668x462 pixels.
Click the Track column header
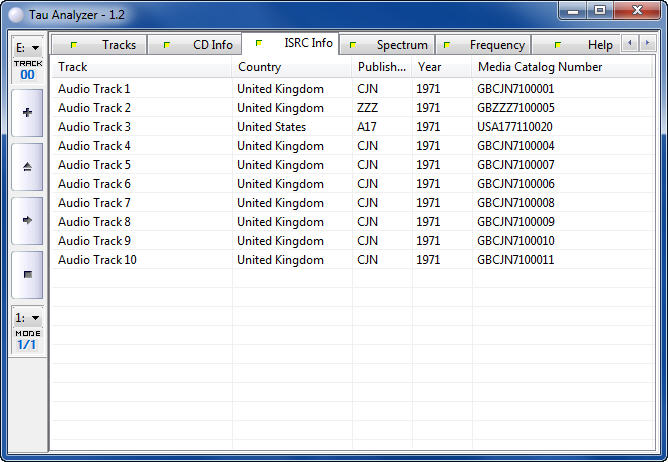(140, 67)
